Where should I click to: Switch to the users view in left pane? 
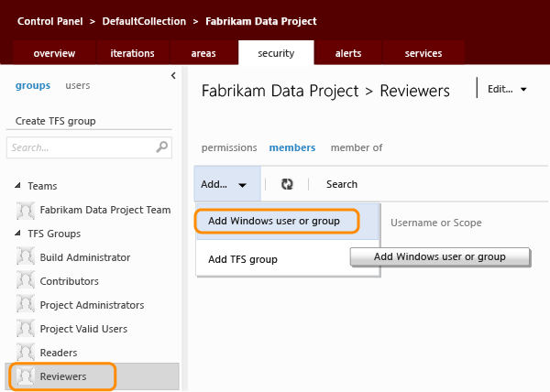(78, 85)
